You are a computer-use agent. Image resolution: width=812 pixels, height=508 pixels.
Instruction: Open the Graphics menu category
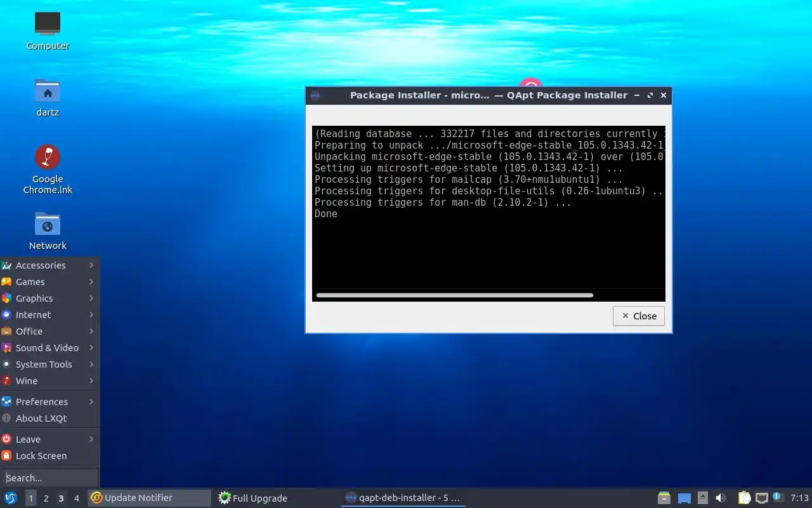[49, 298]
